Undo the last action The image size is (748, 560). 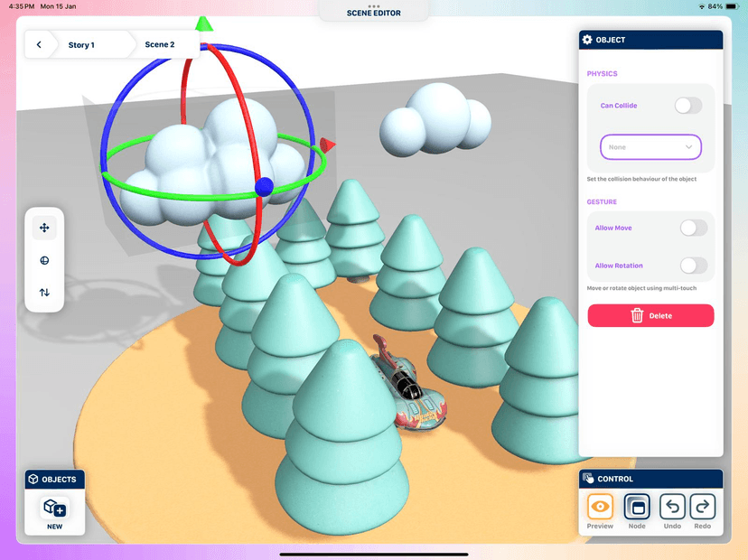pyautogui.click(x=672, y=508)
